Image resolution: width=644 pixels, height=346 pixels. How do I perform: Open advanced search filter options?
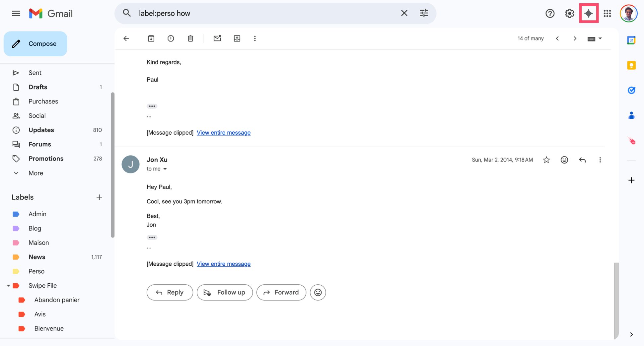pos(424,13)
